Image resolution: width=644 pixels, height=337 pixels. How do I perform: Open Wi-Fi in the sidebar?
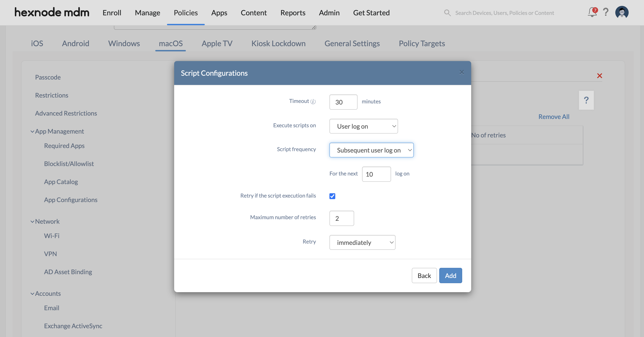[x=52, y=235]
